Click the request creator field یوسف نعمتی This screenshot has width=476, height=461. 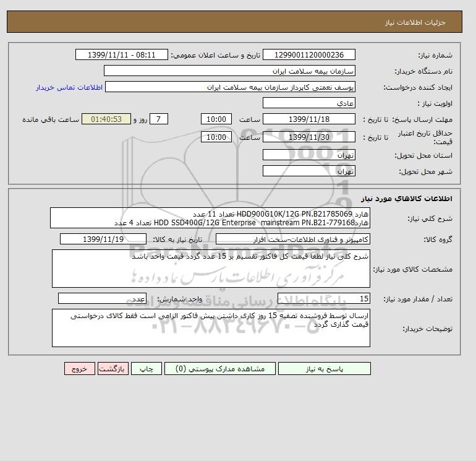tap(230, 87)
